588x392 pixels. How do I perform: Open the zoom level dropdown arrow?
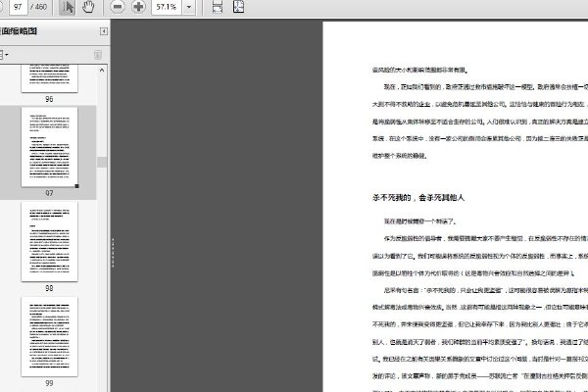click(x=189, y=7)
